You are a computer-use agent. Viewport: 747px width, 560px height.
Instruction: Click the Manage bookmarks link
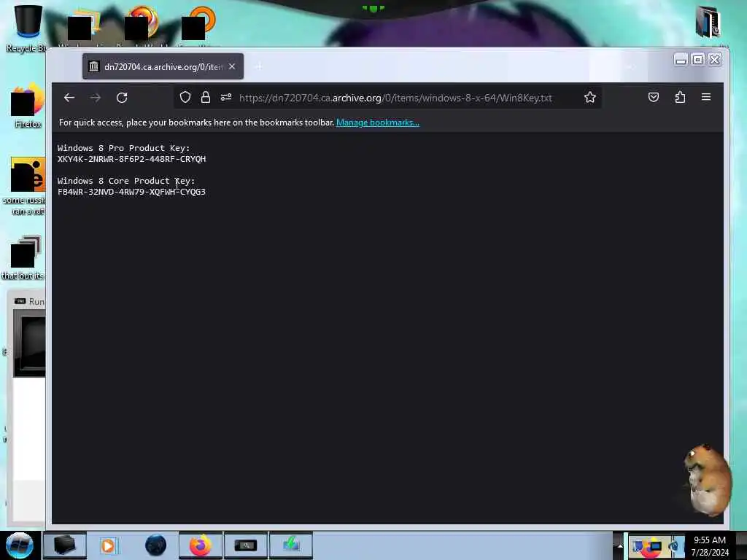coord(378,122)
